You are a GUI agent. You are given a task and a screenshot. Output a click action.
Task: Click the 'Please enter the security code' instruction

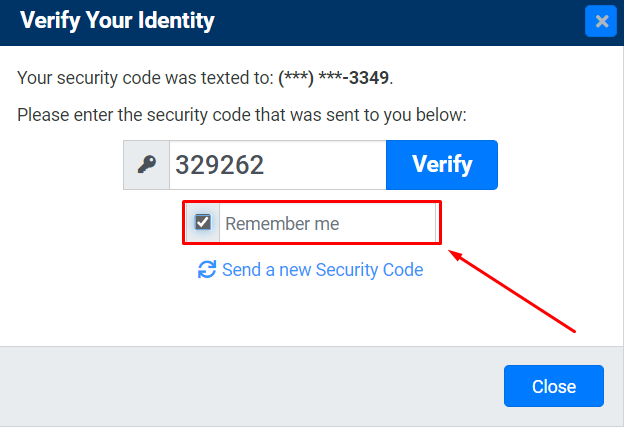coord(242,115)
